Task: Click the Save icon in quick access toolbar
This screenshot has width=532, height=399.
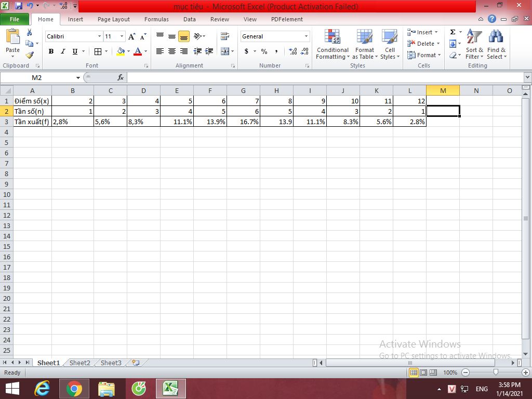Action: (x=19, y=7)
